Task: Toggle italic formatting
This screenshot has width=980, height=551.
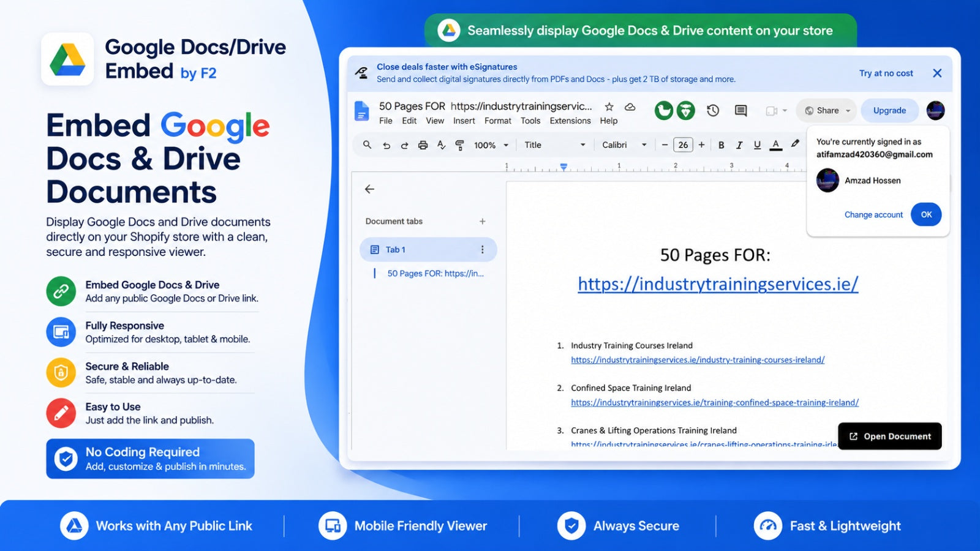Action: coord(739,145)
